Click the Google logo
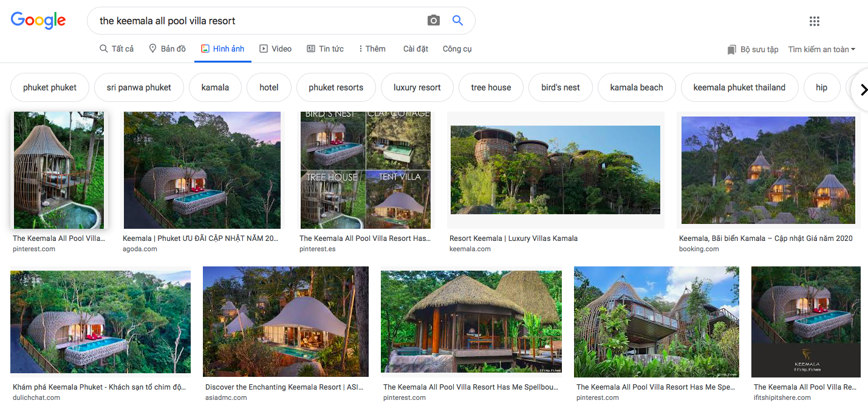This screenshot has height=406, width=868. [x=38, y=21]
